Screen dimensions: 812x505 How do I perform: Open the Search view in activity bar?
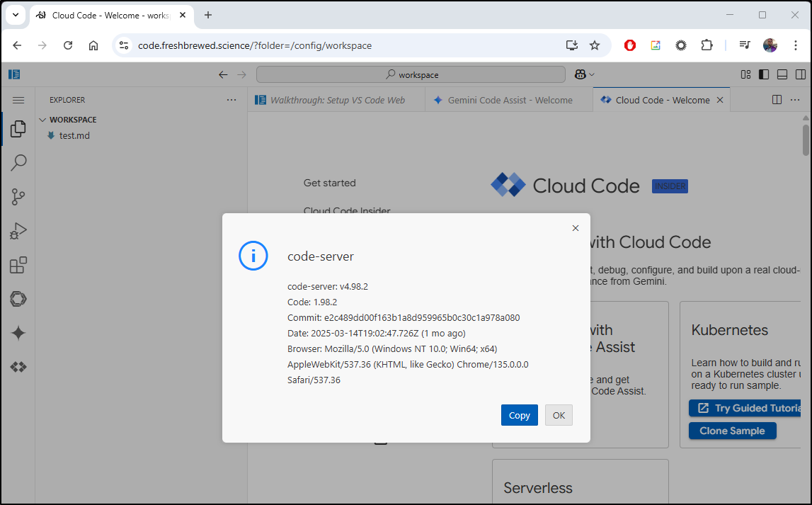18,163
